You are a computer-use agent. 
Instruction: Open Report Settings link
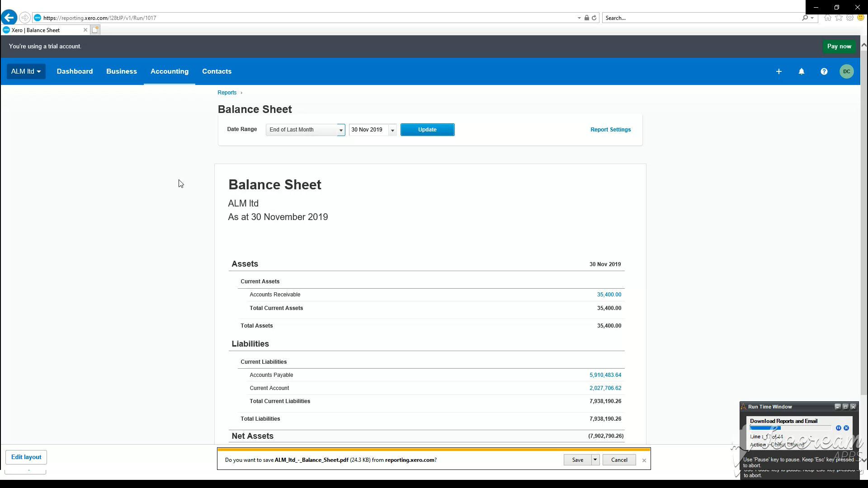click(x=610, y=130)
